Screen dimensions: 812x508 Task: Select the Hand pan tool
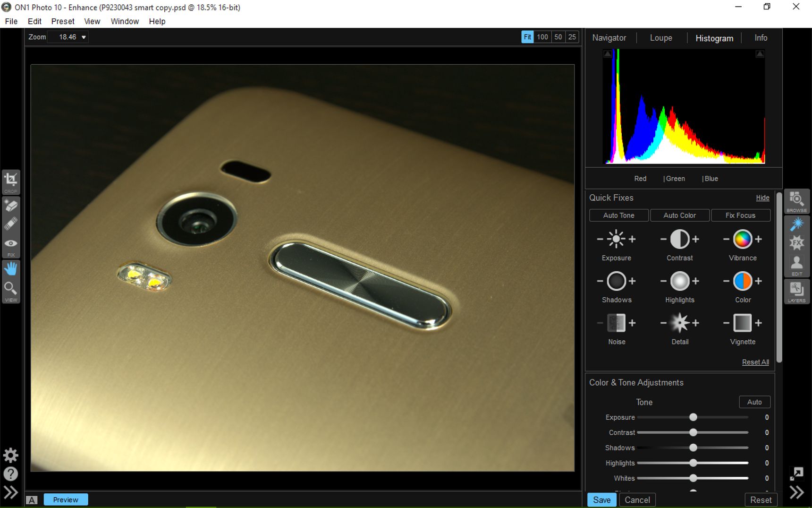point(11,268)
